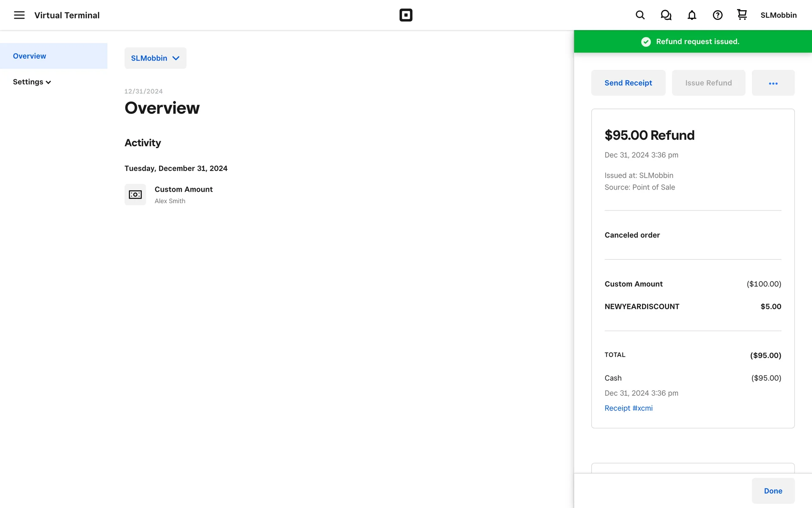Click the Issue Refund button
Image resolution: width=812 pixels, height=508 pixels.
708,83
